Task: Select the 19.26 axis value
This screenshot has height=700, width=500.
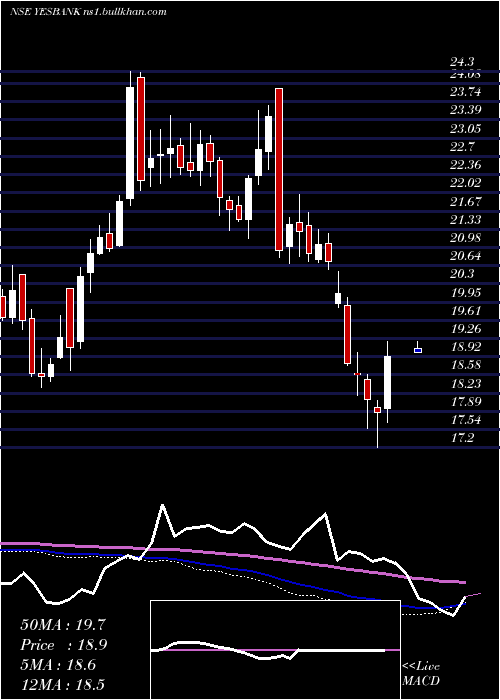Action: pos(466,329)
